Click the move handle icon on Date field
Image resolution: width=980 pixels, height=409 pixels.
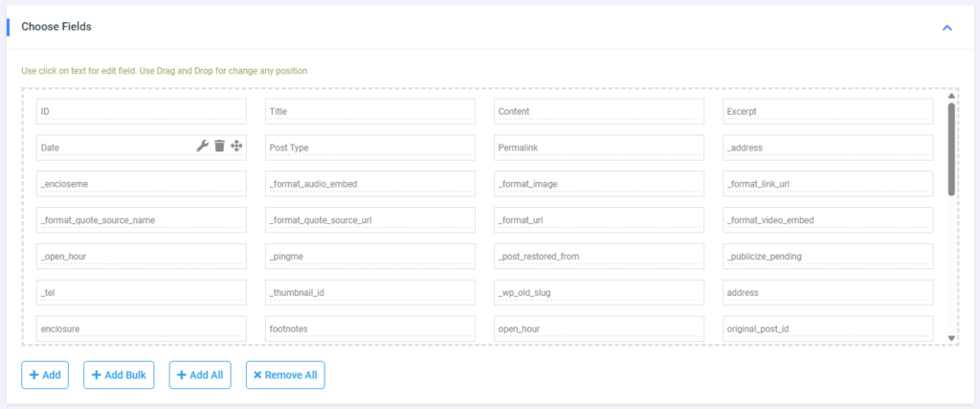tap(236, 147)
